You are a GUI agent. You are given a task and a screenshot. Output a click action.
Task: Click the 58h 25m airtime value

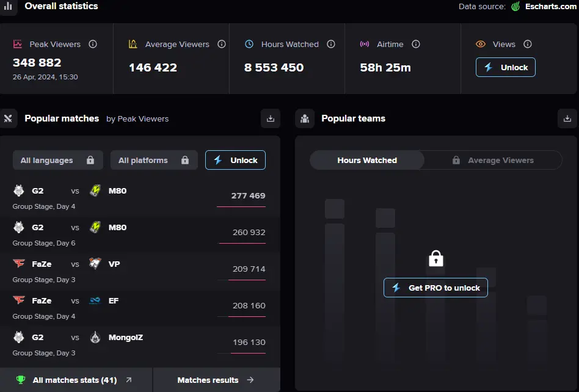pos(385,68)
